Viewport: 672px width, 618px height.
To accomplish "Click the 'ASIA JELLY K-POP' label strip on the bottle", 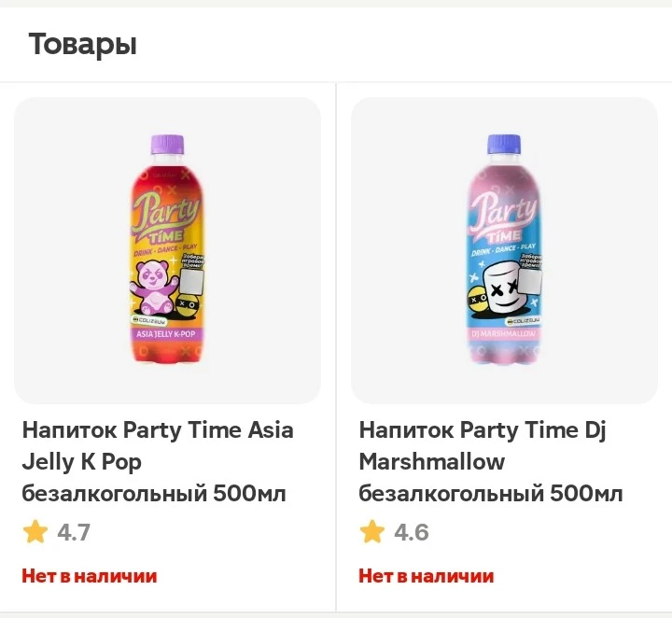I will 166,334.
